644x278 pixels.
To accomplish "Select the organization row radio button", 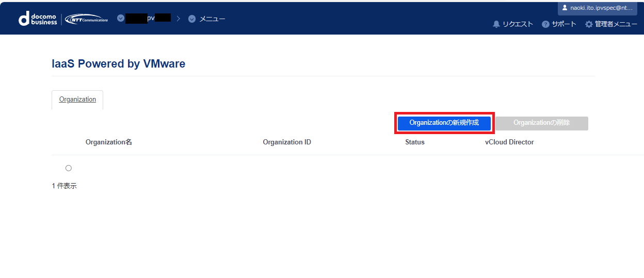I will 69,168.
